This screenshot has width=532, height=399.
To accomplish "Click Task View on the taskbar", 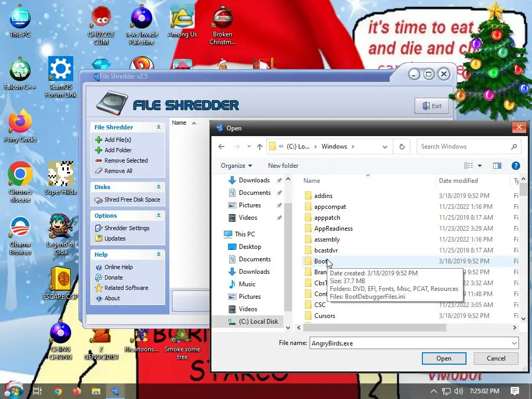I will (37, 391).
